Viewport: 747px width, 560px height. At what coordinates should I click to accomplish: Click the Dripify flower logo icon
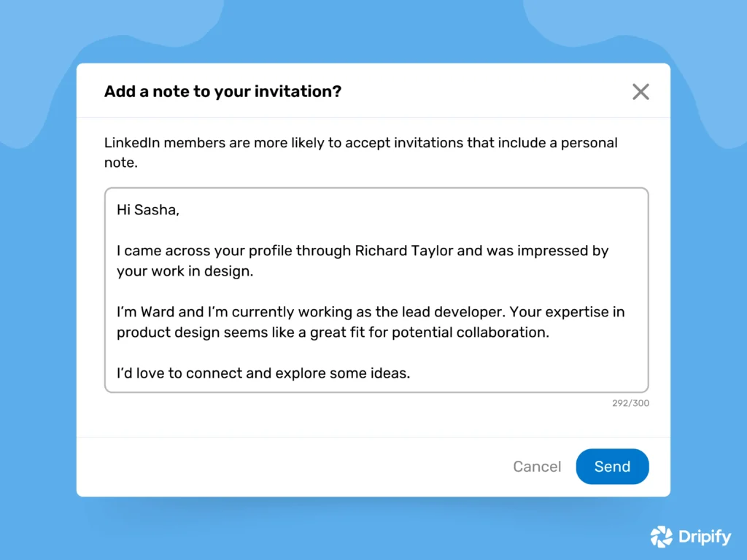(661, 537)
